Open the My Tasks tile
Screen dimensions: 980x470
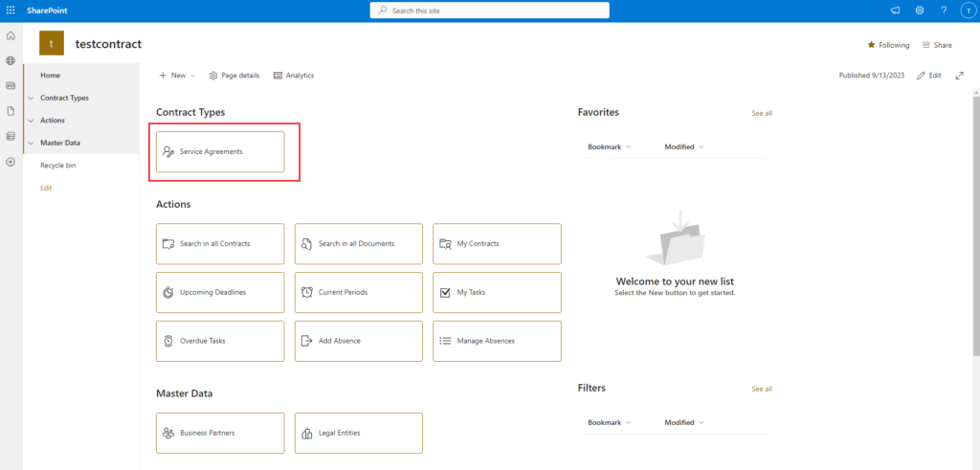coord(497,292)
